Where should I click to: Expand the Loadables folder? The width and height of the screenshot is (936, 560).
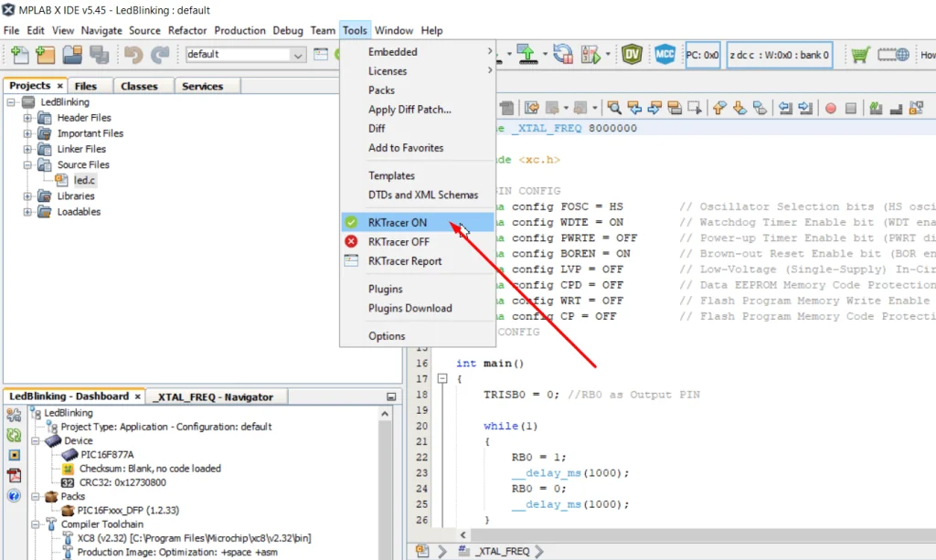[x=27, y=212]
